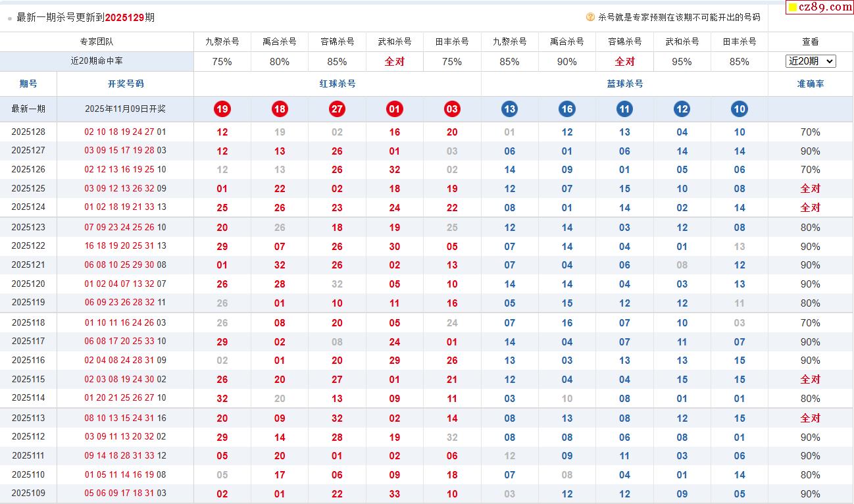
Task: Click the 专家团队 header cell
Action: coord(97,41)
